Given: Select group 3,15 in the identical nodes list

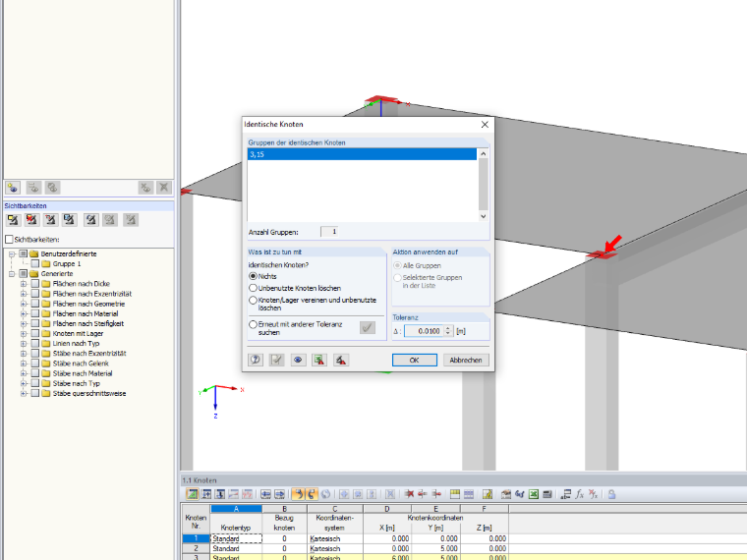Looking at the screenshot, I should click(x=362, y=154).
